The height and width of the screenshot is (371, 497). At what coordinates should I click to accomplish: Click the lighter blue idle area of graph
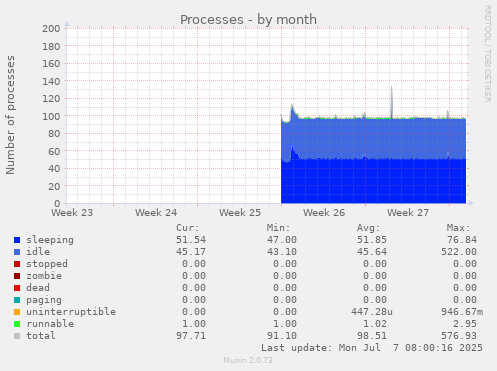point(373,138)
